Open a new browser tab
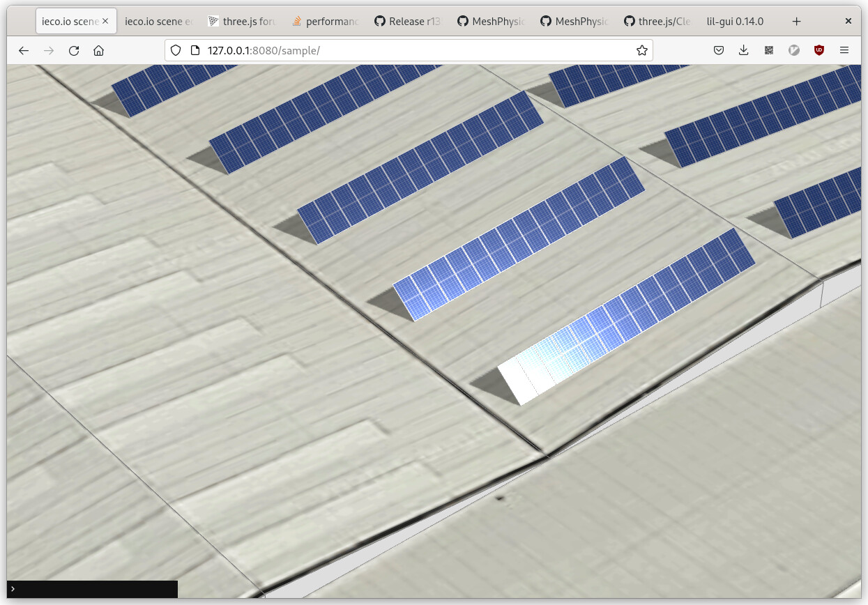 [796, 22]
